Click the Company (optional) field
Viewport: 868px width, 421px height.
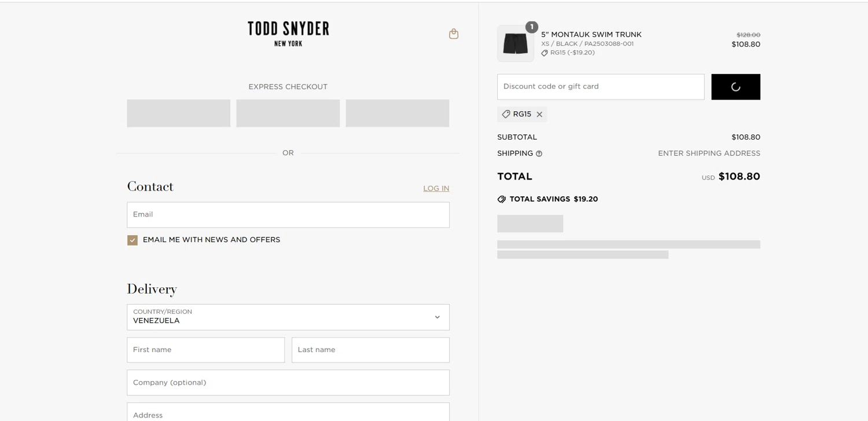pos(288,383)
